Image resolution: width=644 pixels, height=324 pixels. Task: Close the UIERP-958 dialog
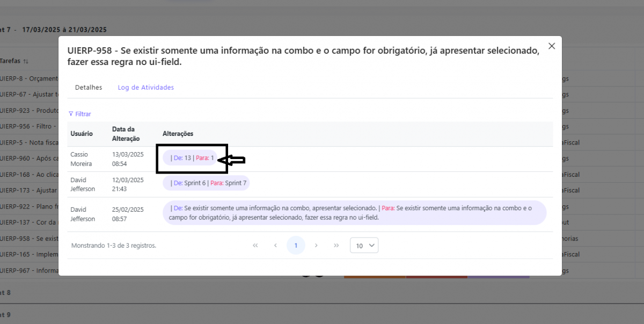point(551,46)
